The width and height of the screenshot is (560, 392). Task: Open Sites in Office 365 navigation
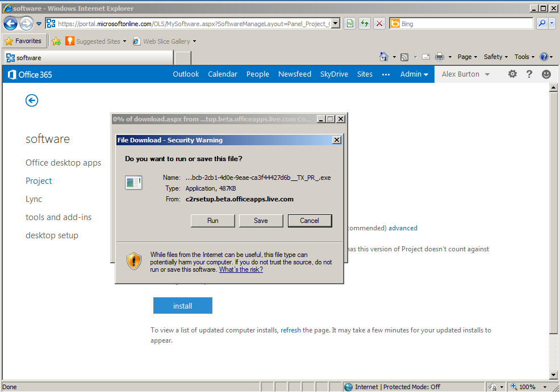point(365,74)
